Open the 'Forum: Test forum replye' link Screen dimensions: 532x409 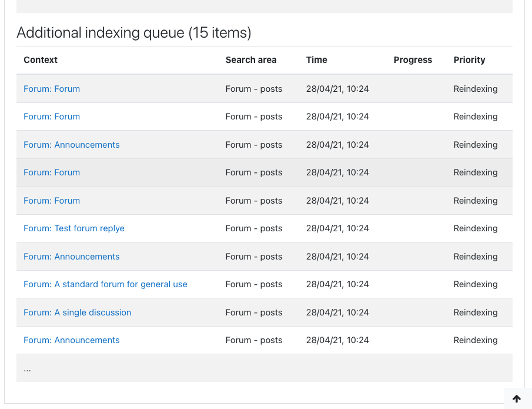coord(74,228)
